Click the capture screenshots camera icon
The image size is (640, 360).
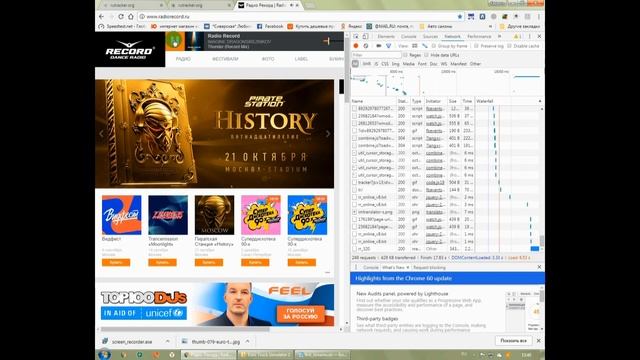378,46
